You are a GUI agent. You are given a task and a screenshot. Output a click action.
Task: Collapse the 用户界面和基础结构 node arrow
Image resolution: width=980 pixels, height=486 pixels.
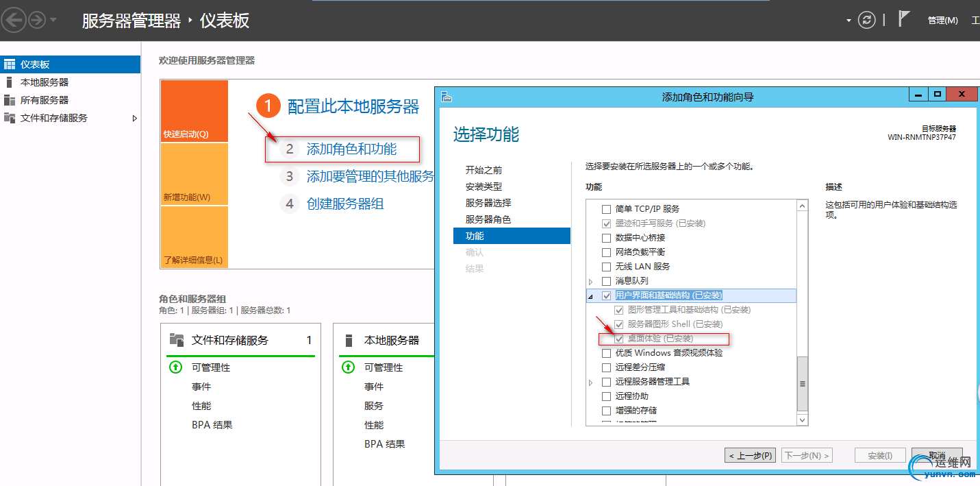coord(591,296)
